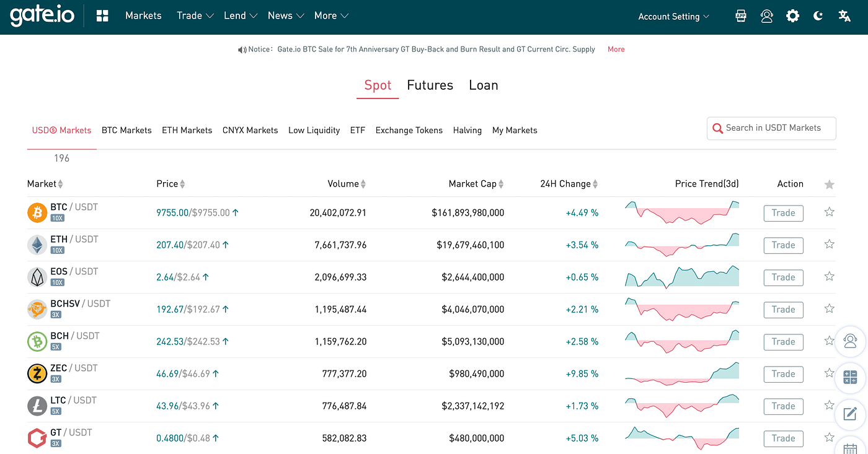Image resolution: width=868 pixels, height=454 pixels.
Task: Open the user profile icon in header
Action: tap(767, 16)
